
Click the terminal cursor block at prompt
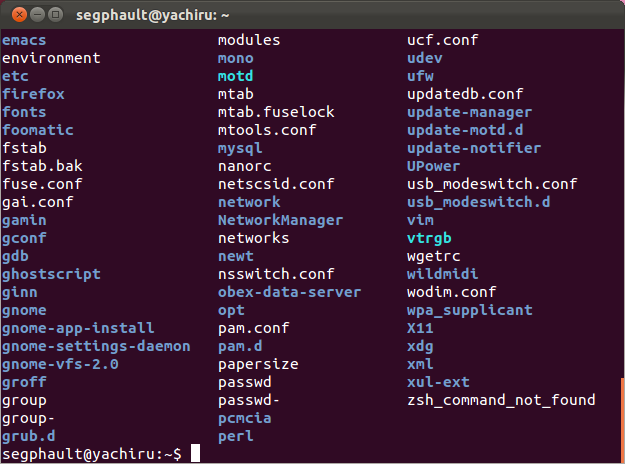click(195, 453)
